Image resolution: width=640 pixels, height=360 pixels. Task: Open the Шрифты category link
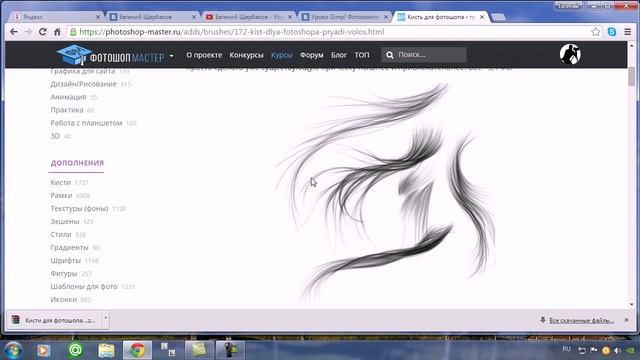(66, 261)
